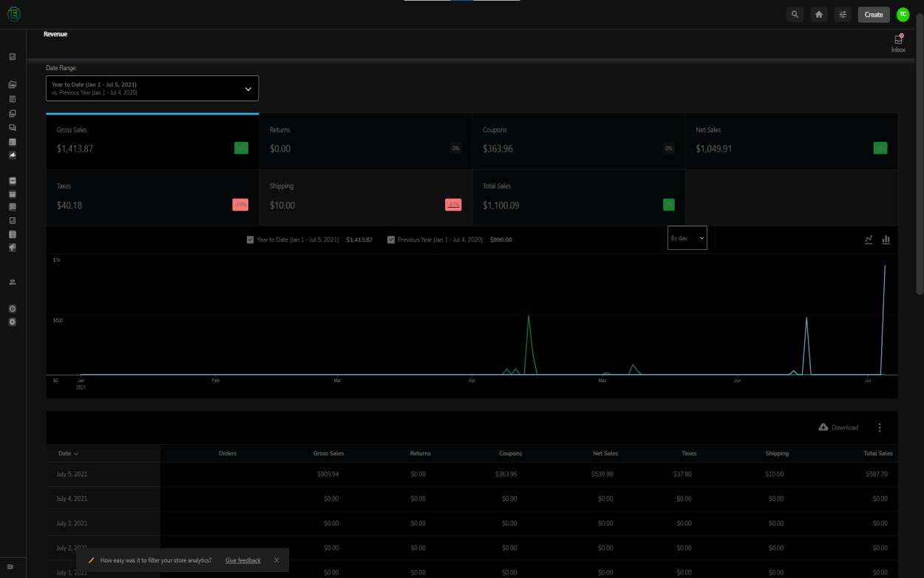The image size is (924, 578).
Task: Switch chart to bar chart view
Action: 886,239
